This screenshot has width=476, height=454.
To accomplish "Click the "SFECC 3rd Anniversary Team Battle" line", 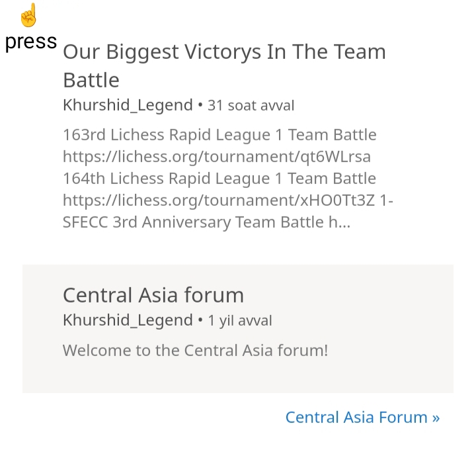I will (193, 222).
